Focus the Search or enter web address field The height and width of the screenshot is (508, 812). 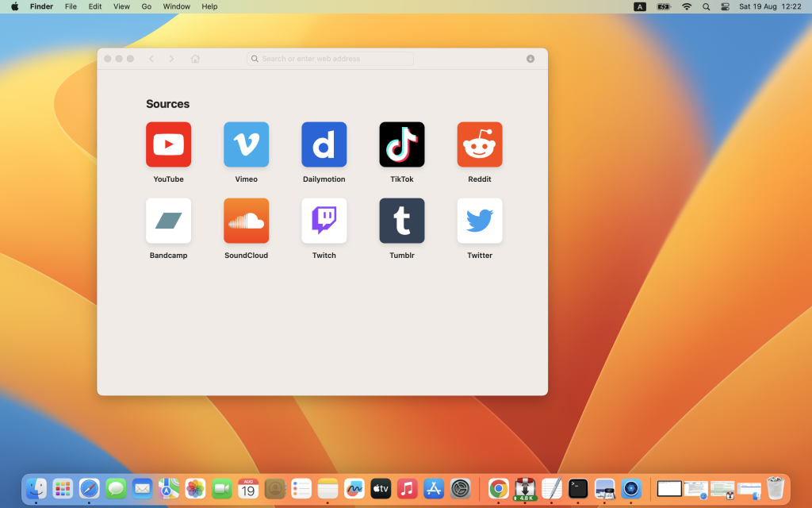330,59
